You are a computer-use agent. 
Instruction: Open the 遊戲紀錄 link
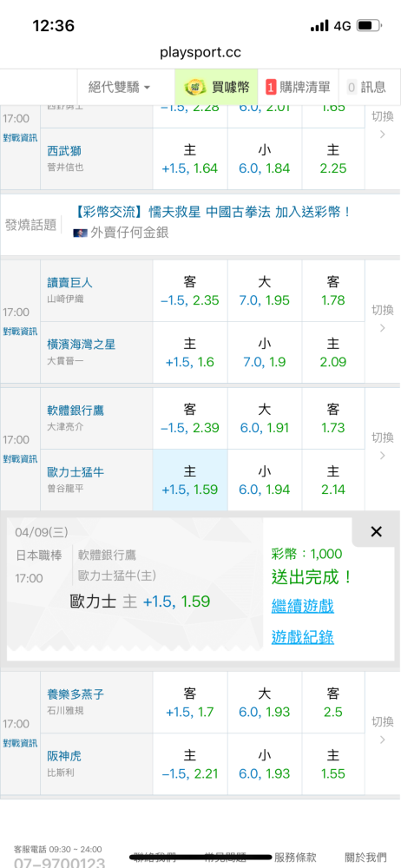coord(302,637)
